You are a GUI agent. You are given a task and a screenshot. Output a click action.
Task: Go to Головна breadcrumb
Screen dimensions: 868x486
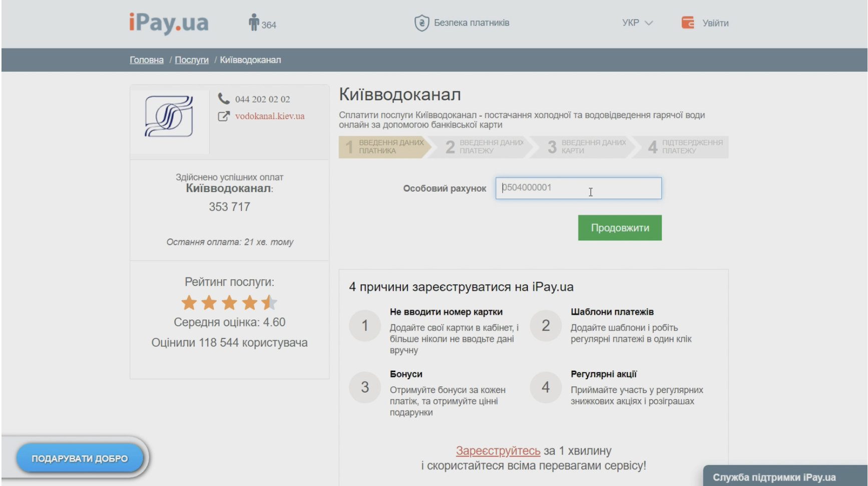(x=147, y=60)
